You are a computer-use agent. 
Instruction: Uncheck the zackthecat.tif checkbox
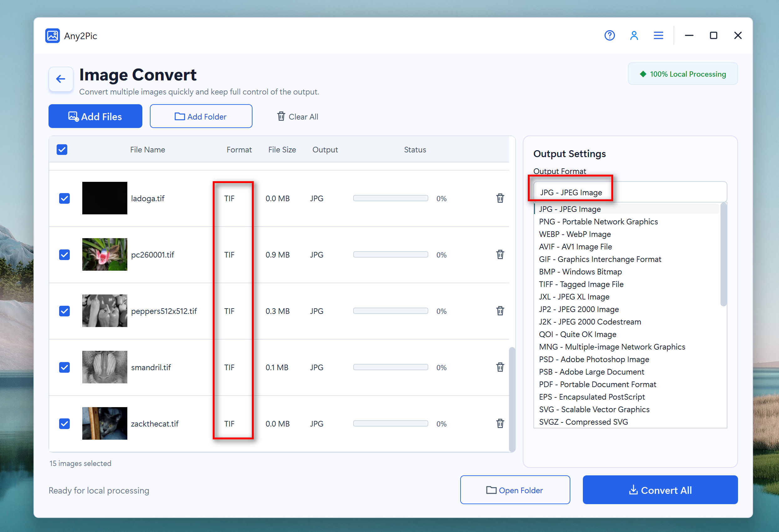(64, 424)
